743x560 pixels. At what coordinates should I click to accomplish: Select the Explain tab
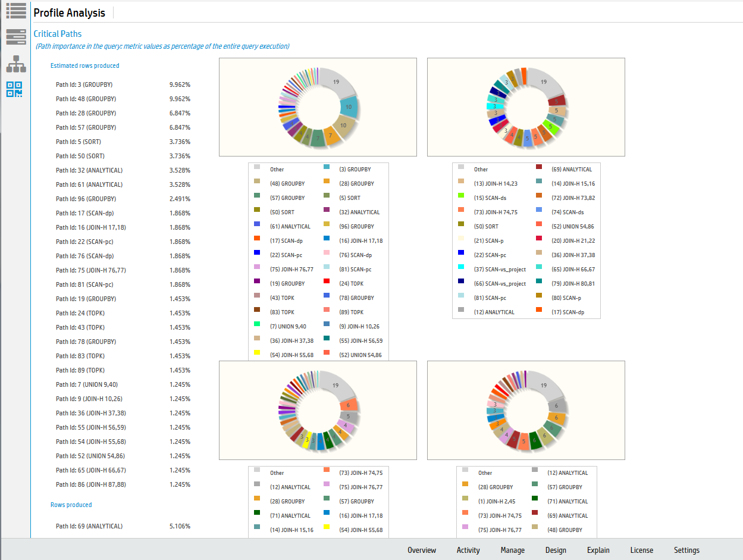pyautogui.click(x=598, y=550)
